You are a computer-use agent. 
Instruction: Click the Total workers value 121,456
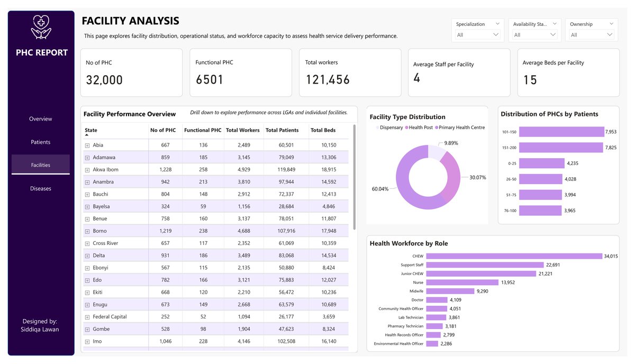[328, 80]
